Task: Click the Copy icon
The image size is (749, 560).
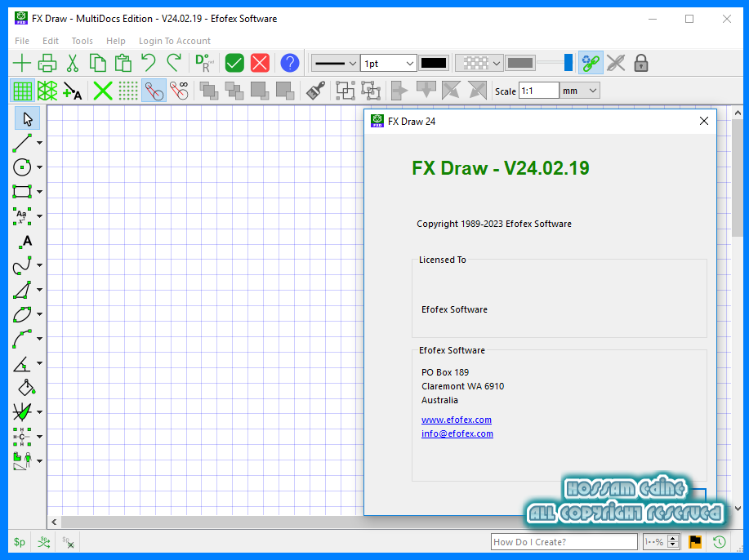Action: (97, 63)
